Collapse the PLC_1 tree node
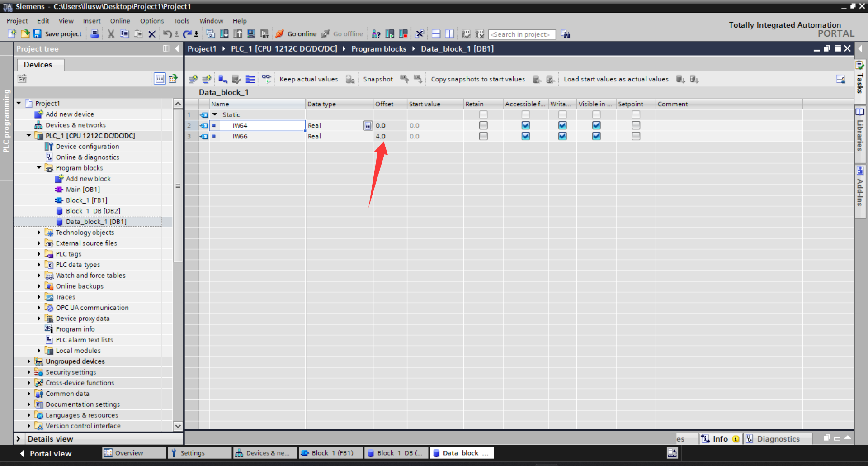868x466 pixels. coord(29,135)
